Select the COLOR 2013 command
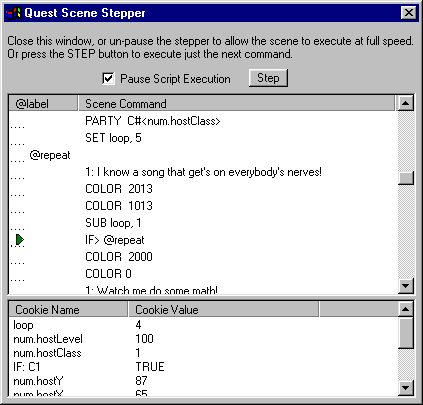Viewport: 423px width, 405px height. 119,189
